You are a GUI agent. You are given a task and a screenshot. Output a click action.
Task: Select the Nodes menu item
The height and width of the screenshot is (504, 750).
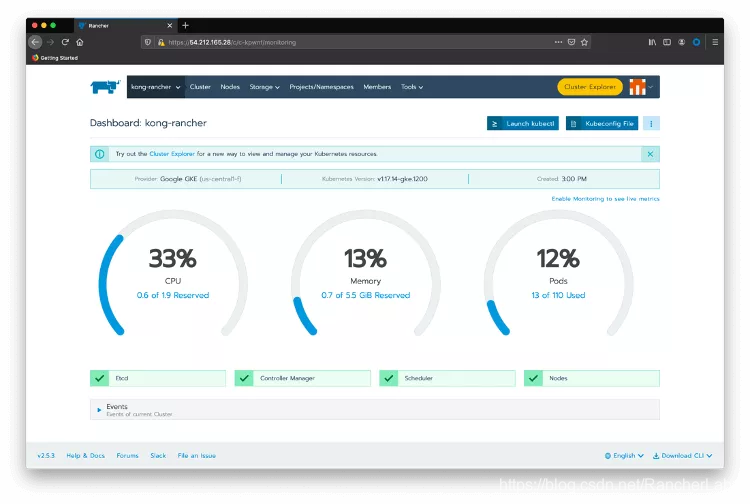(x=230, y=87)
